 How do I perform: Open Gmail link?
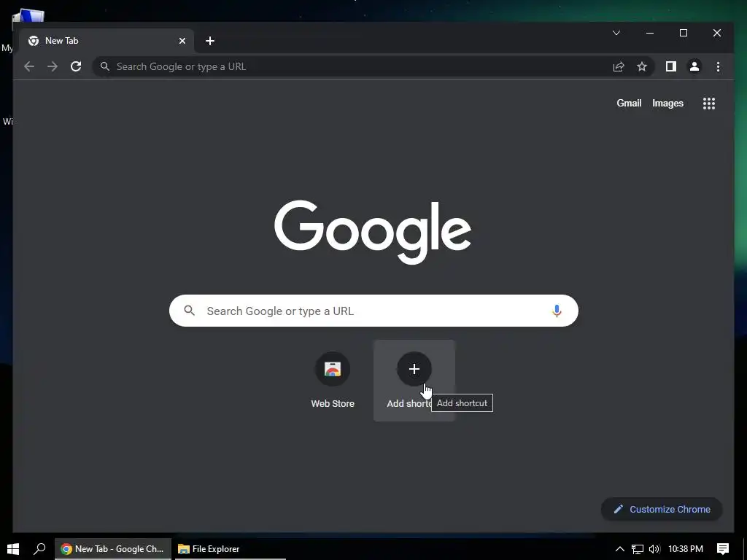[629, 104]
